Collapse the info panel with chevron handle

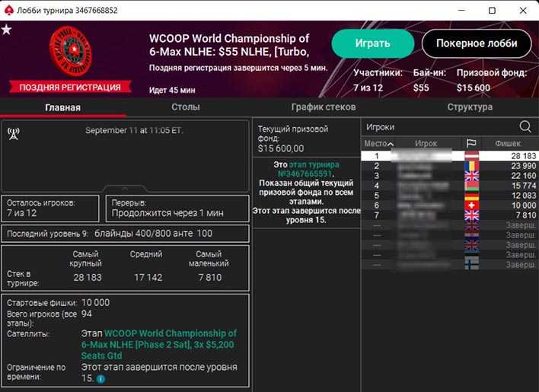125,189
